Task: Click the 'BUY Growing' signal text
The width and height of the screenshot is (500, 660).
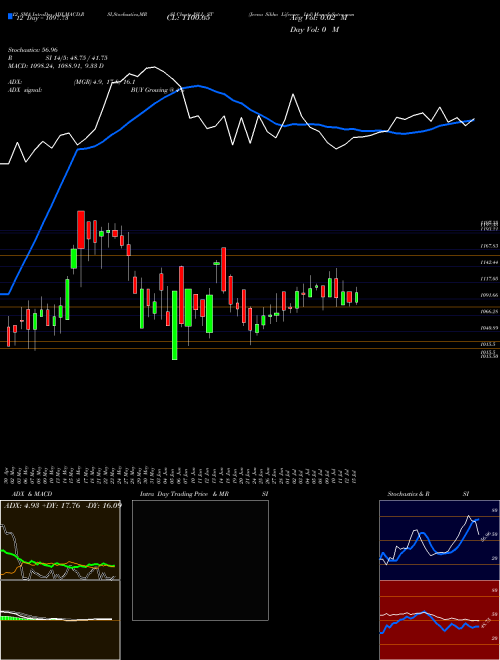Action: [x=150, y=90]
